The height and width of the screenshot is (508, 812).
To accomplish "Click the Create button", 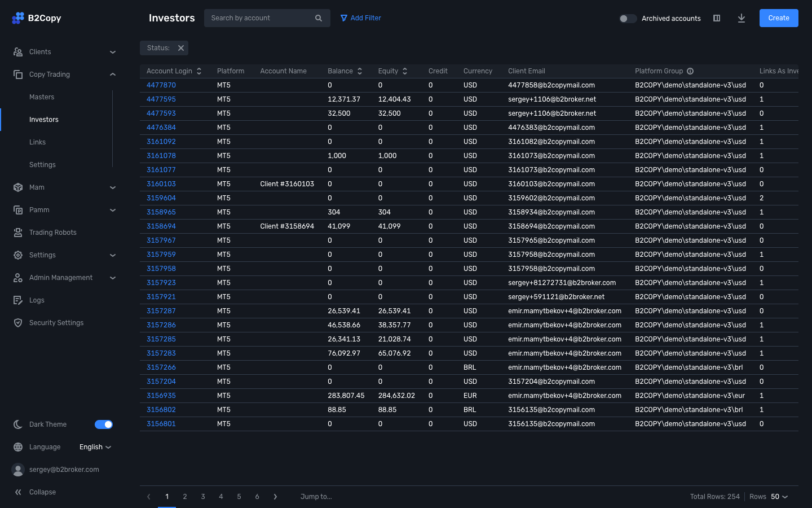I will [x=779, y=18].
